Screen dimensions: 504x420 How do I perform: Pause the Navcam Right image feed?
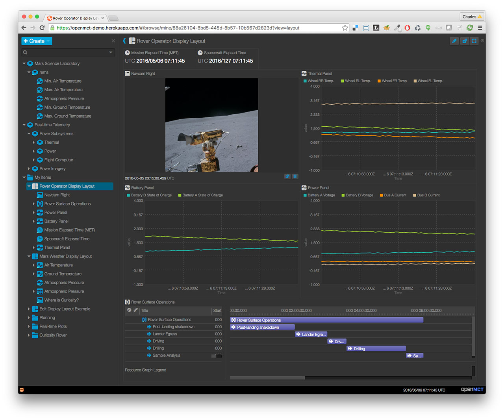coord(295,177)
